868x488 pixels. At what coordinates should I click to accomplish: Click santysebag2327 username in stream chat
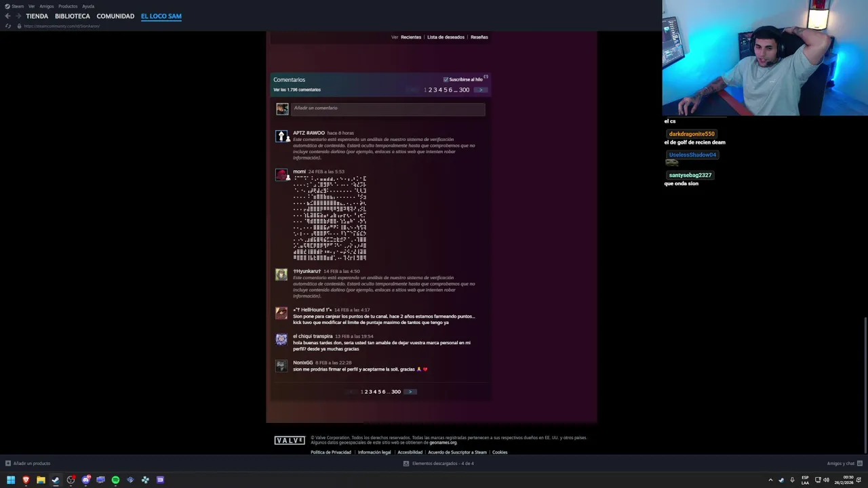tap(690, 175)
